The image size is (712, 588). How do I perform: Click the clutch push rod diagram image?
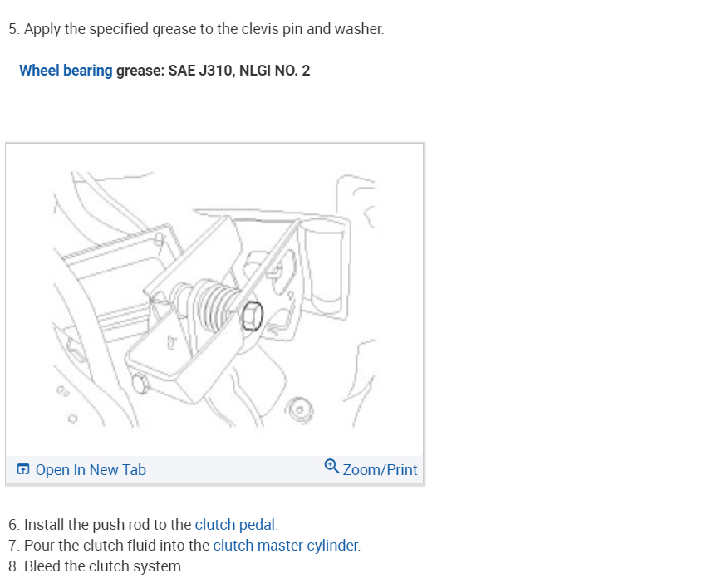coord(214,300)
